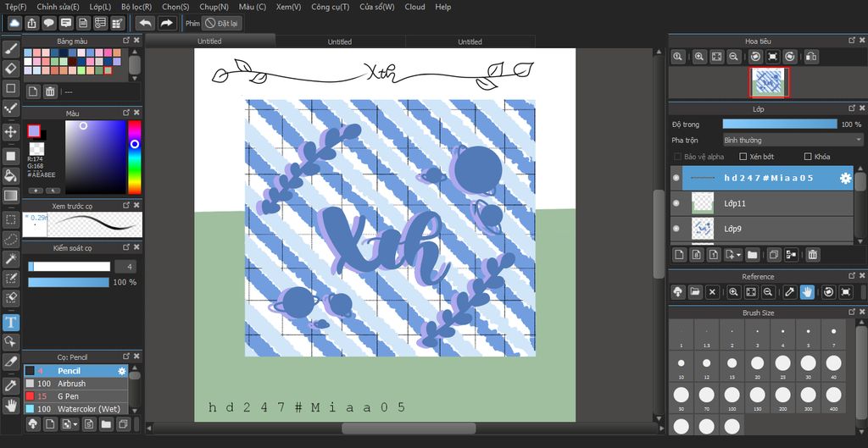Select the Divide frame tool
The width and height of the screenshot is (868, 448).
point(10,362)
